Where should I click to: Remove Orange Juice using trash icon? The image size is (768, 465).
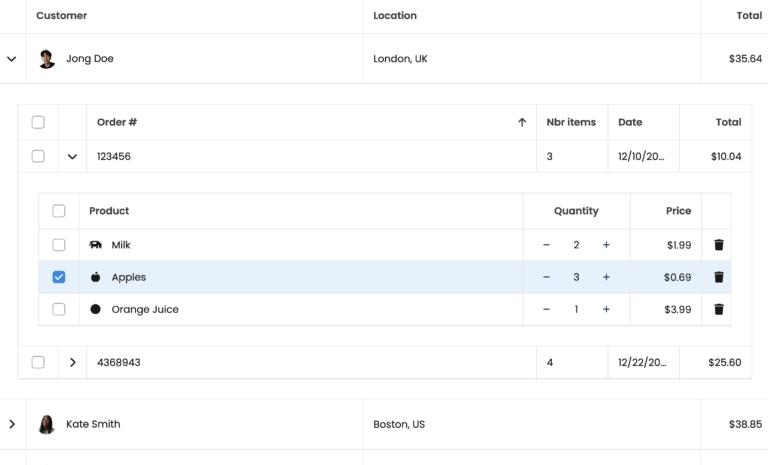point(718,309)
